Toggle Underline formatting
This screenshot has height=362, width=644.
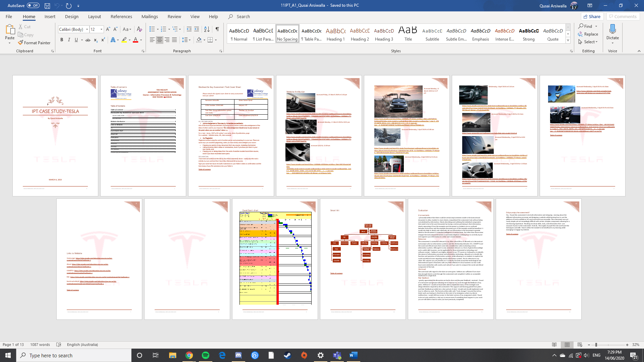coord(76,40)
